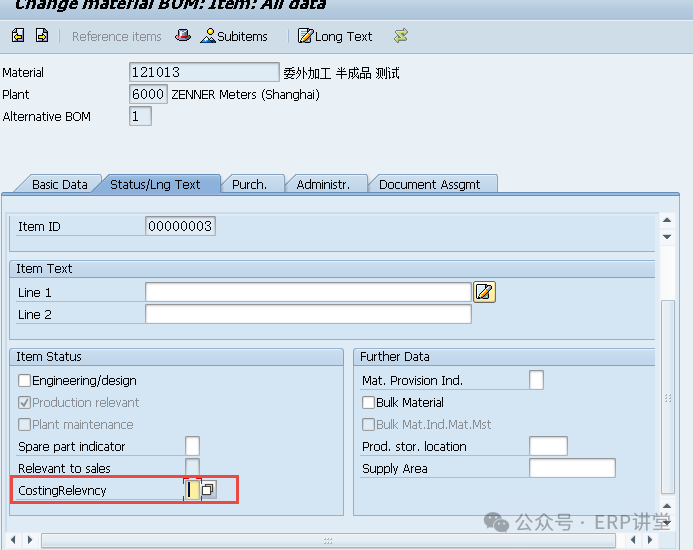Enable the Engineering/design checkbox
This screenshot has height=550, width=693.
(x=25, y=381)
